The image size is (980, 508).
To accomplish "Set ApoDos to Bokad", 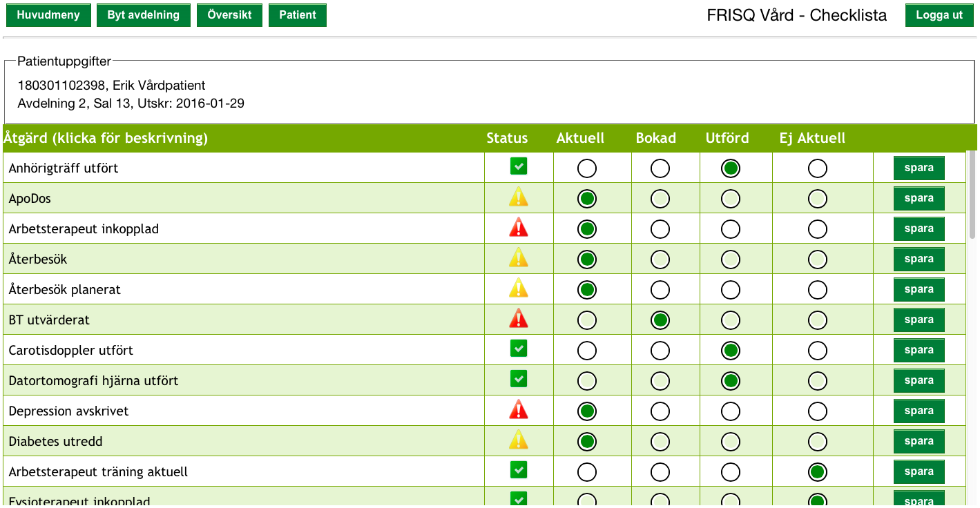I will click(660, 199).
